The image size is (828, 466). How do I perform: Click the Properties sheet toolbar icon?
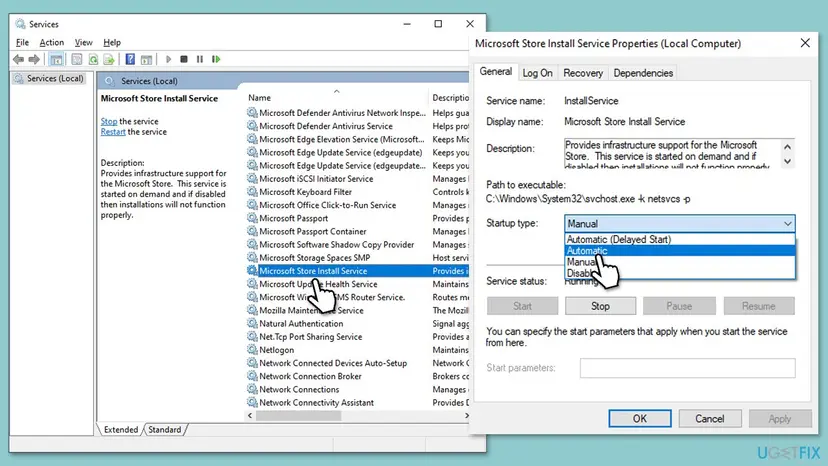coord(77,59)
